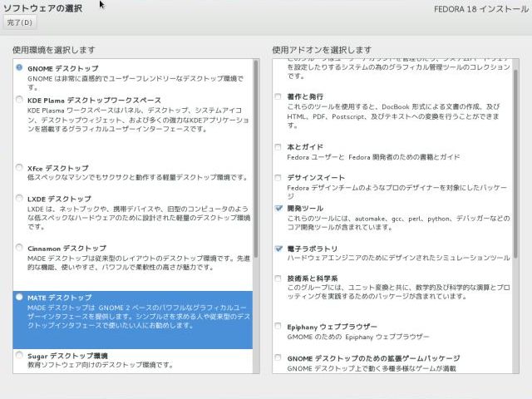Viewport: 532px width, 399px height.
Task: Click the Epiphany ウェブブラウザー label
Action: tap(332, 327)
